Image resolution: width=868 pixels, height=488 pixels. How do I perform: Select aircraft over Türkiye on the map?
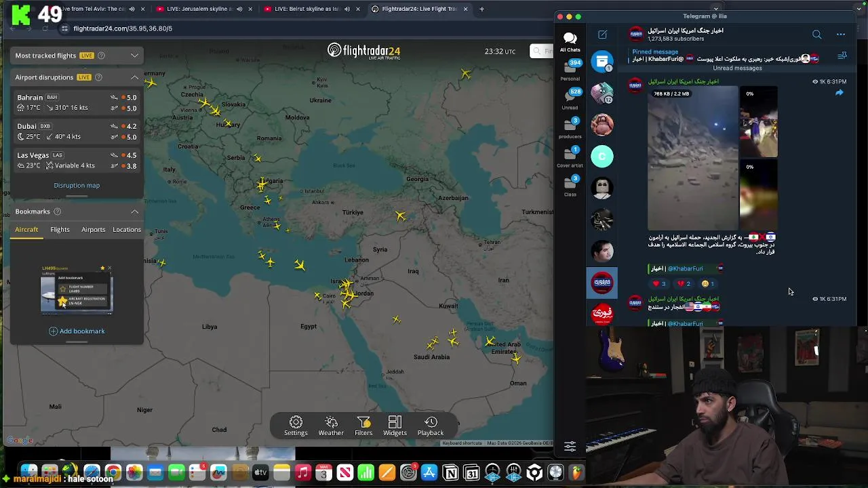pos(401,216)
